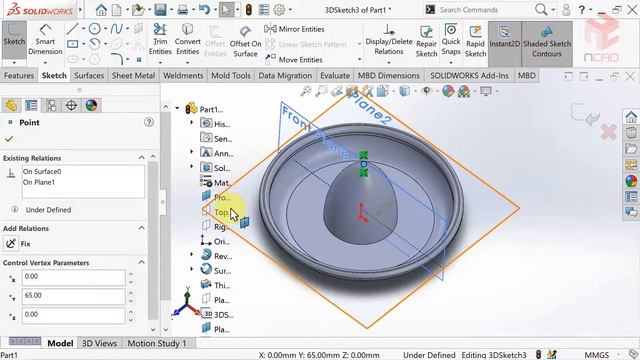The height and width of the screenshot is (360, 640).
Task: Collapse the Part1 tree root
Action: [x=178, y=109]
